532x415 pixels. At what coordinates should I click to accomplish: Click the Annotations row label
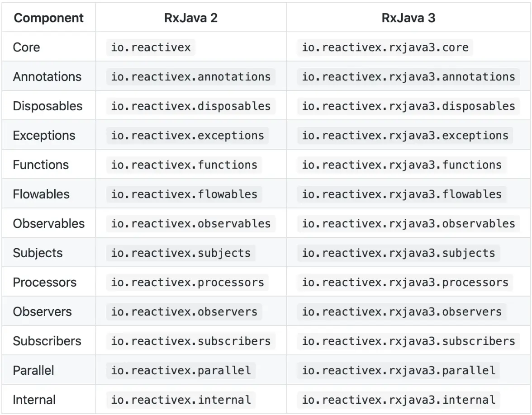tap(47, 77)
